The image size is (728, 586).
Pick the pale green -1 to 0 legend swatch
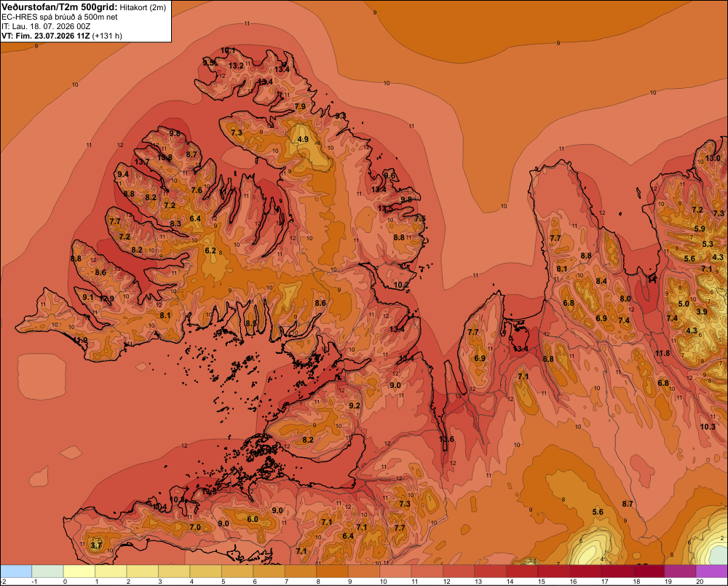tap(47, 571)
